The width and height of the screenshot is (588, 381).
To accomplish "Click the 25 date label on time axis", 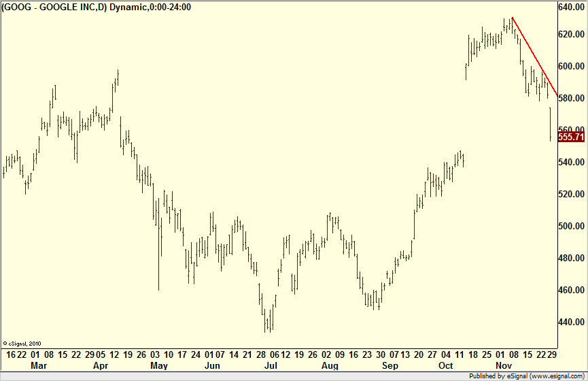I will [487, 354].
